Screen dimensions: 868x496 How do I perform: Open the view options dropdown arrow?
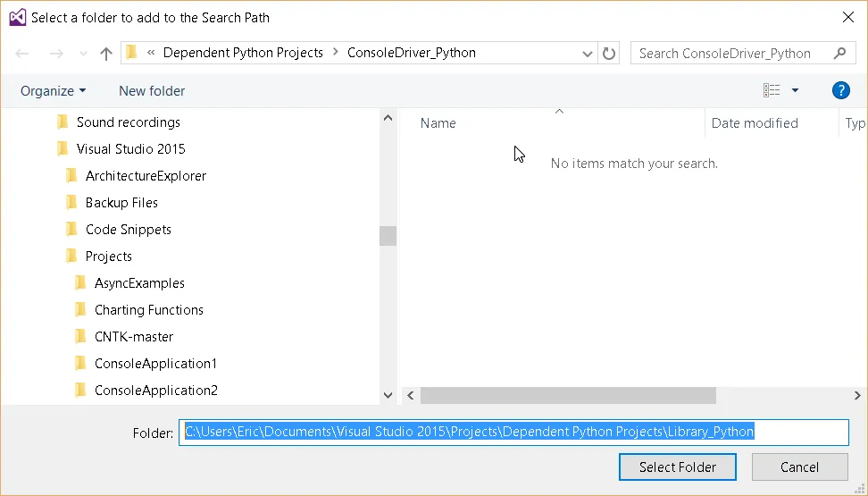point(795,90)
